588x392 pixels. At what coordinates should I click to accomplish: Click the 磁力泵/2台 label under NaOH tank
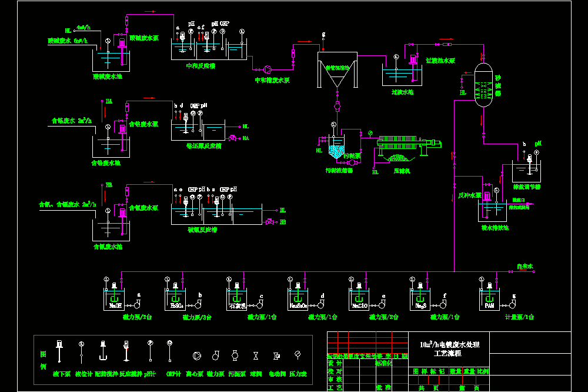click(137, 317)
